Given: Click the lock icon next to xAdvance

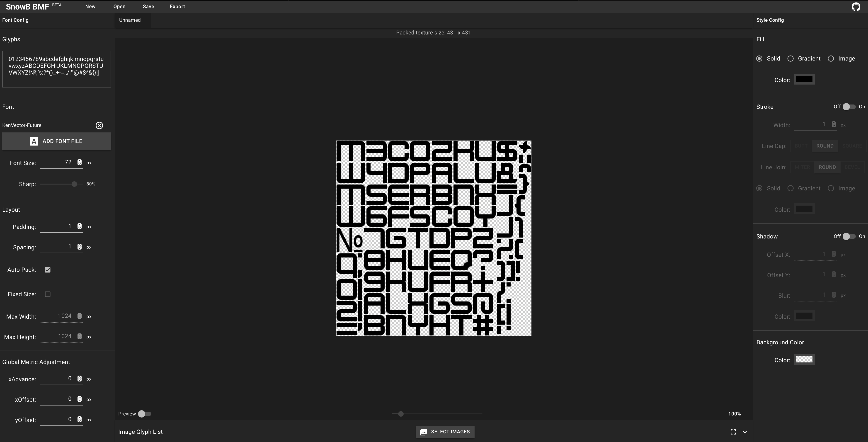Looking at the screenshot, I should 79,378.
